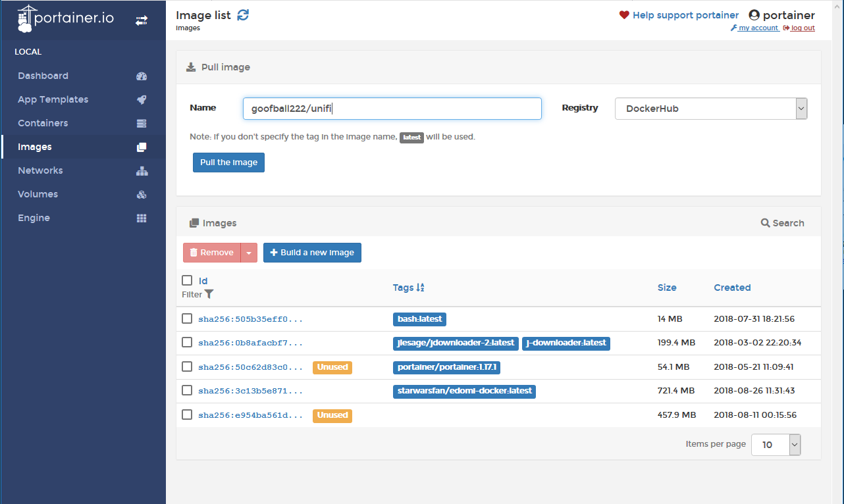Click the bash:latest tag

point(419,319)
